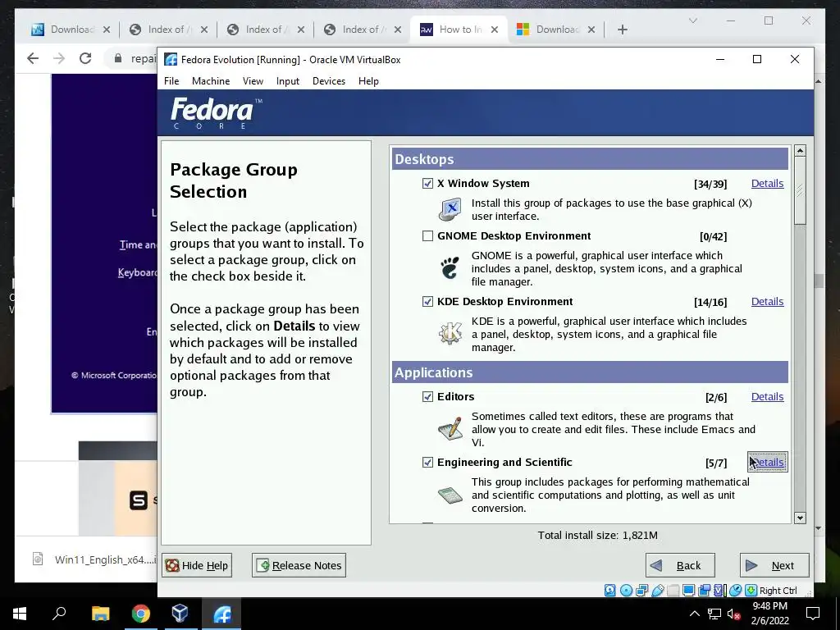
Task: Click the Next button in installer
Action: click(774, 565)
